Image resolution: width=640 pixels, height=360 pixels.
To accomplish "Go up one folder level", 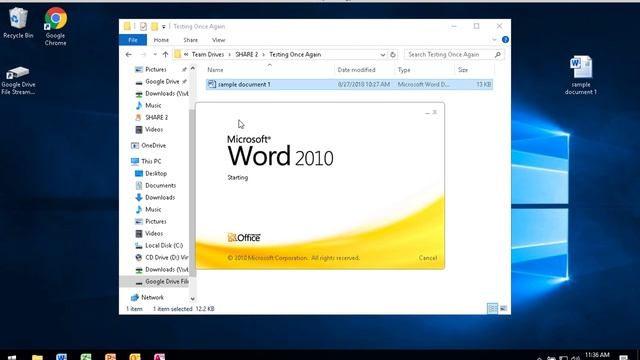I will [x=165, y=54].
